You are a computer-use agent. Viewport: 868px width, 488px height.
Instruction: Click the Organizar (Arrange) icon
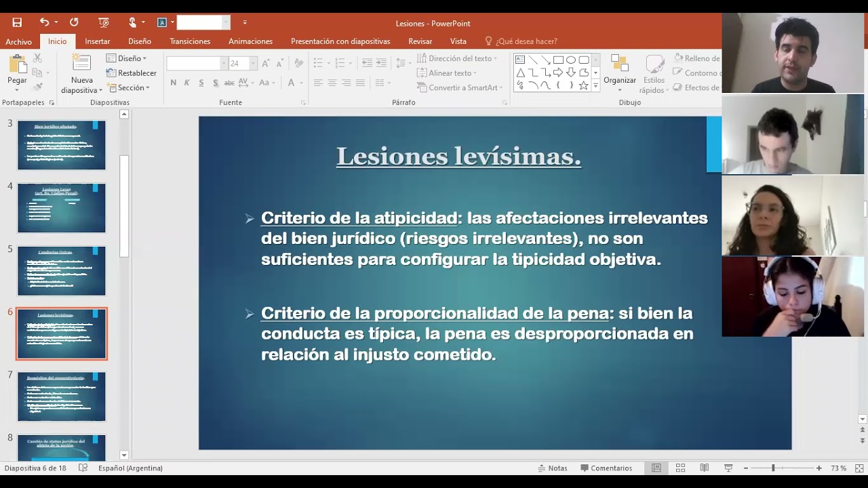click(620, 64)
